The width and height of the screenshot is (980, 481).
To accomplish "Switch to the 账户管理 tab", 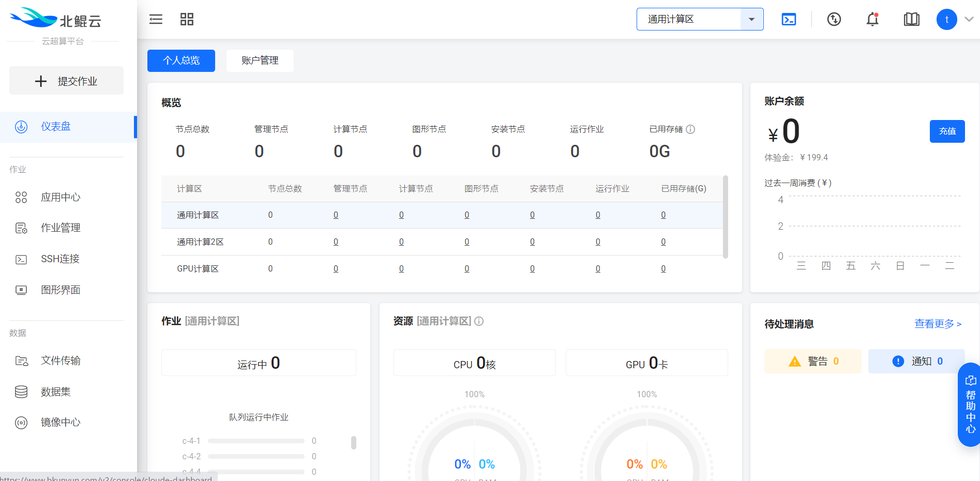I will (x=260, y=61).
